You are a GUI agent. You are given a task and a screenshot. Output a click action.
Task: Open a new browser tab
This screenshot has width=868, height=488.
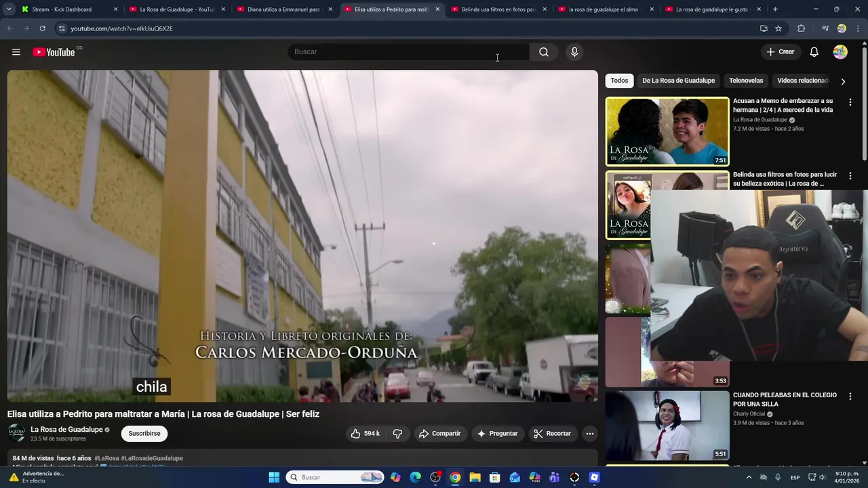point(775,9)
